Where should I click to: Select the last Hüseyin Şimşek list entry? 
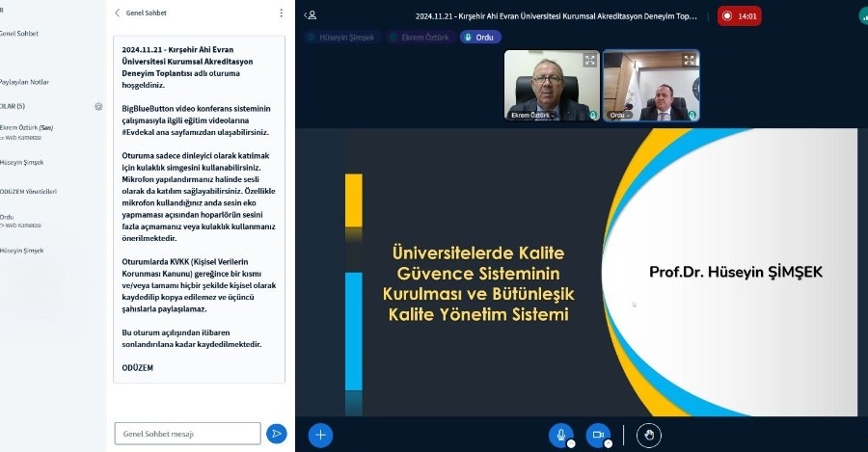tap(22, 250)
